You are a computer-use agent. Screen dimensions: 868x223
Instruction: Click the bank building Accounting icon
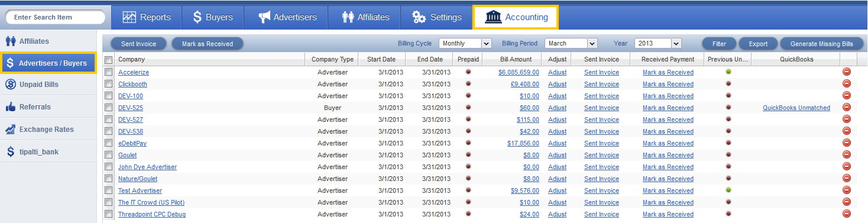pyautogui.click(x=493, y=17)
